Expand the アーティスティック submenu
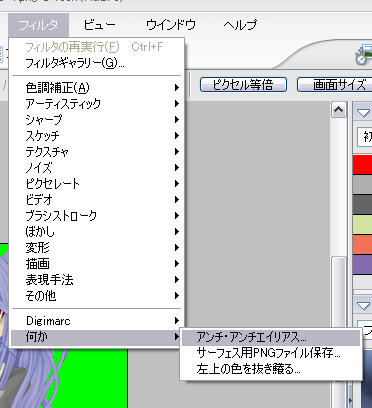372x408 pixels. (97, 104)
